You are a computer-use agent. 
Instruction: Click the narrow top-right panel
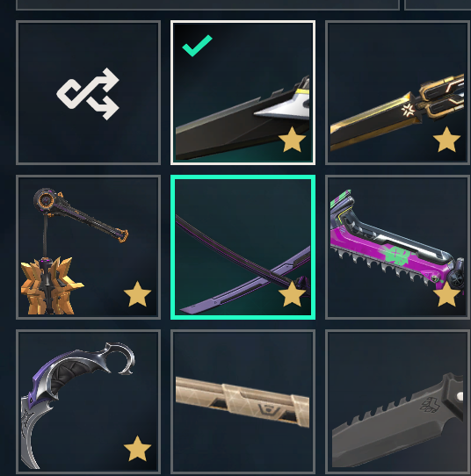point(438,5)
